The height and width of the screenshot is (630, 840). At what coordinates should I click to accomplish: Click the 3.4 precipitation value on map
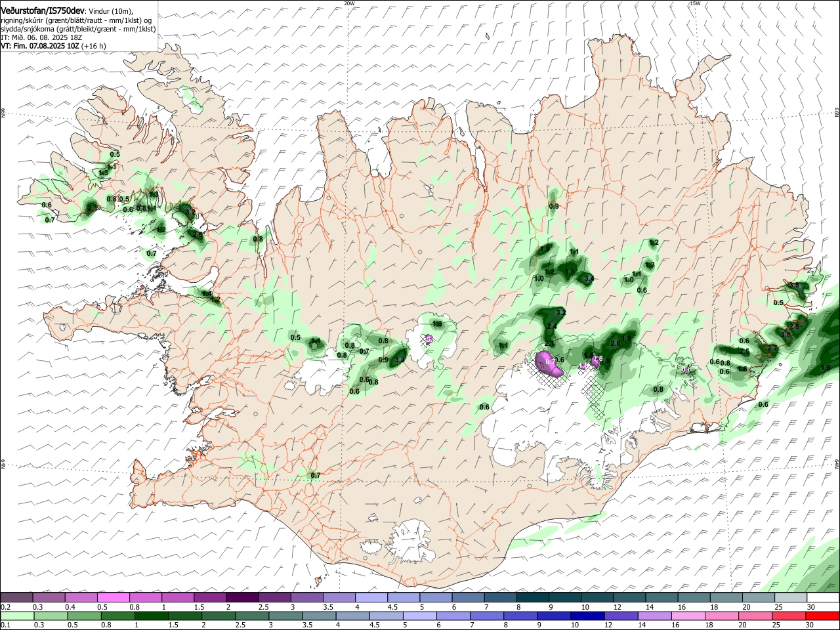tap(589, 279)
